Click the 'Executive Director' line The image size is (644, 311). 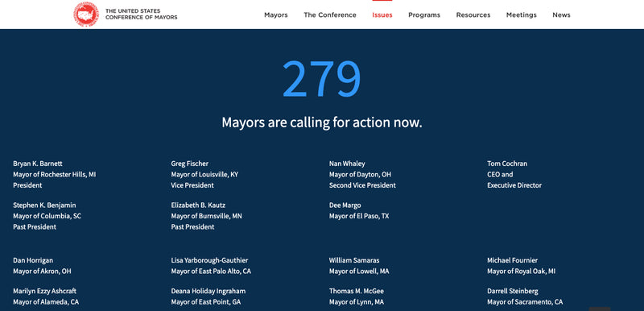(x=514, y=185)
